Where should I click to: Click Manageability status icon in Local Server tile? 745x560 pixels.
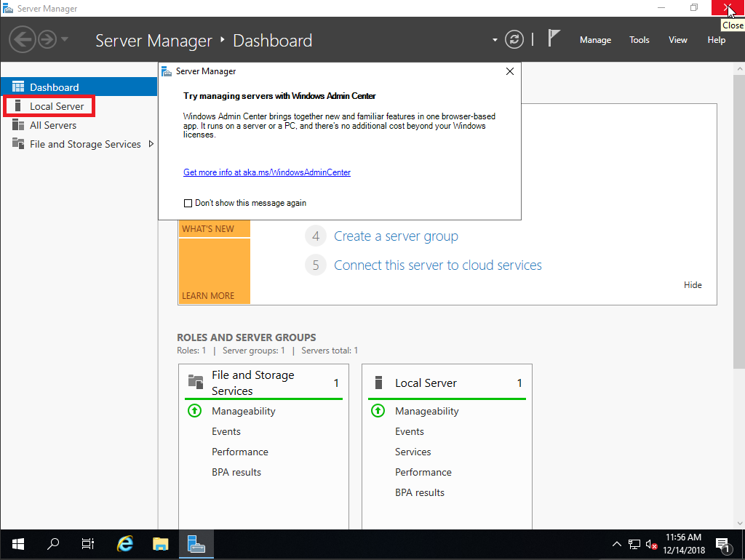pyautogui.click(x=378, y=410)
